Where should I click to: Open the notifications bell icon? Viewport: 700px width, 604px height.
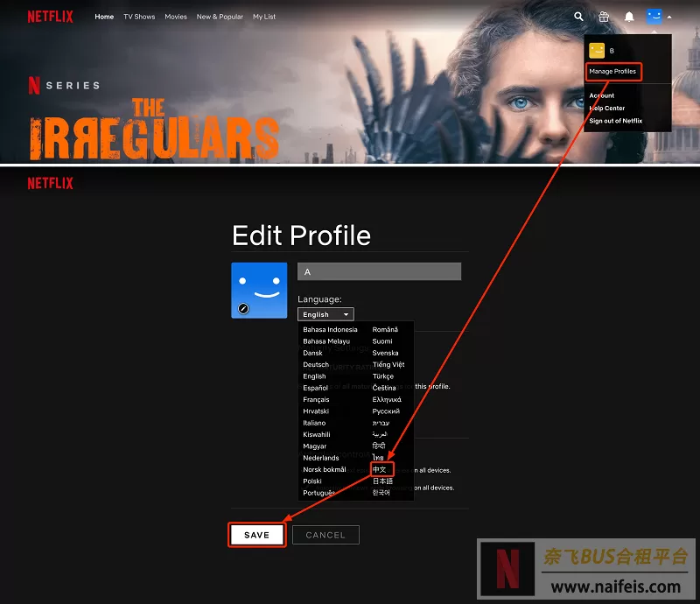coord(629,17)
